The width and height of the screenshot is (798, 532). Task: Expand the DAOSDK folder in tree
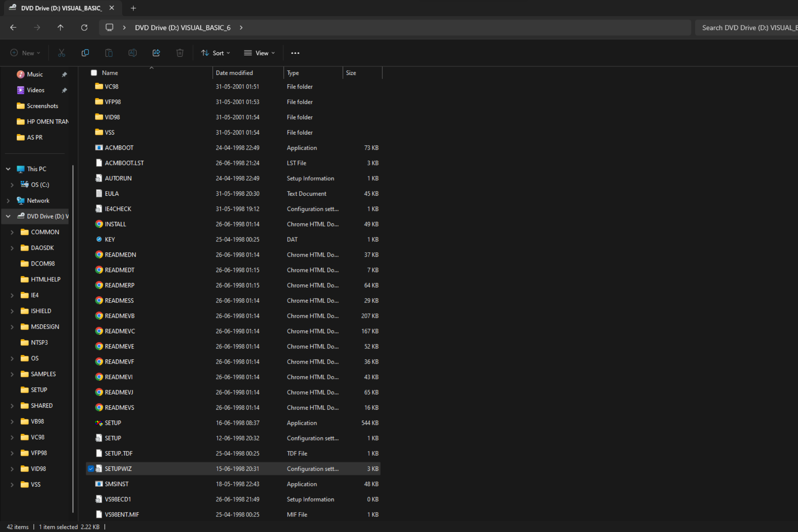(12, 248)
